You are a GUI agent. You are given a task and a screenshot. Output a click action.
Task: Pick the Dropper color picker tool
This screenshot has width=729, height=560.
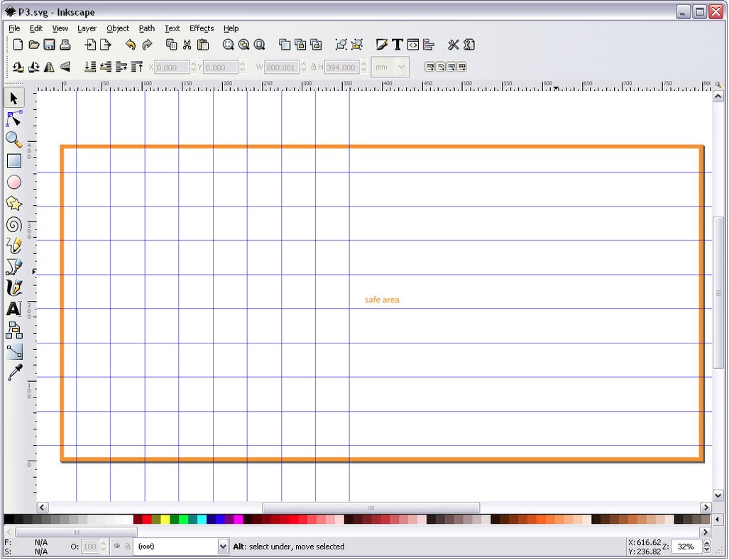pos(14,373)
